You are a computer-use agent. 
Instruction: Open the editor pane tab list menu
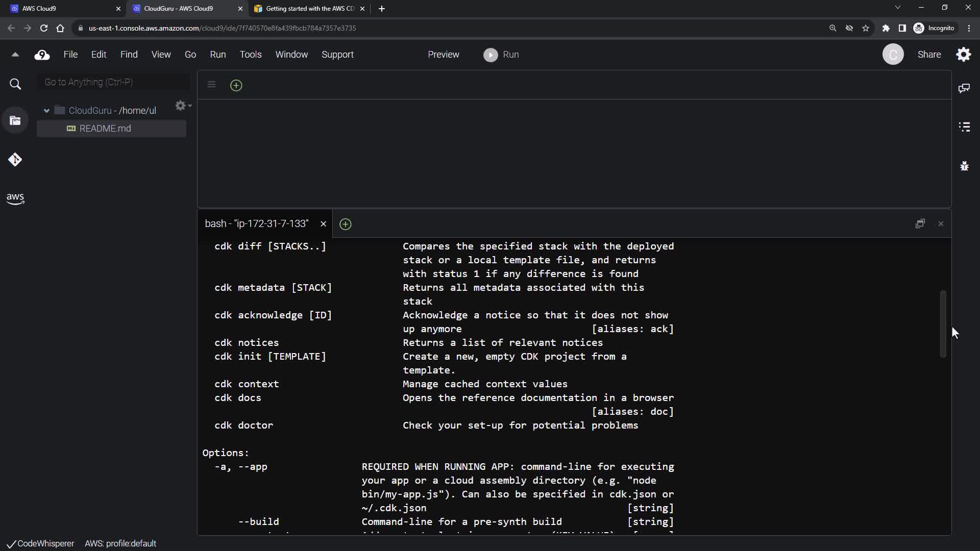[x=211, y=85]
